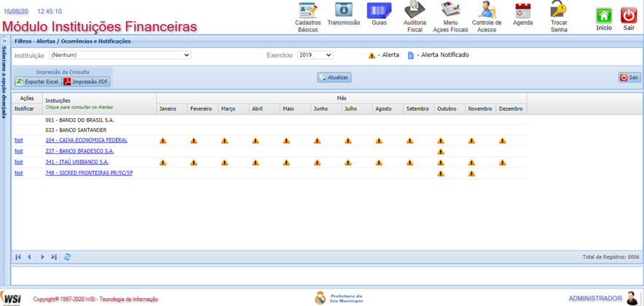Click Caixa Economica Janeiro alert icon
Screen dimensions: 644x306
click(162, 141)
